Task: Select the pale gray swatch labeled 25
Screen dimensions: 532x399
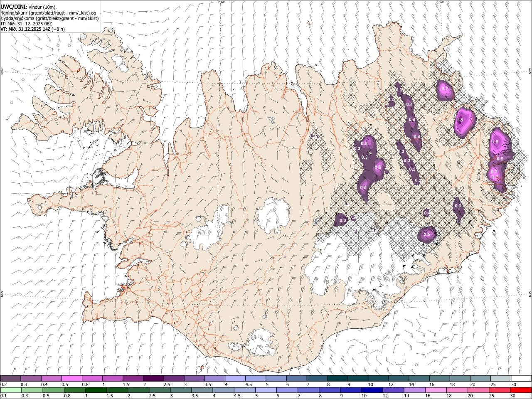Action: tap(500, 378)
